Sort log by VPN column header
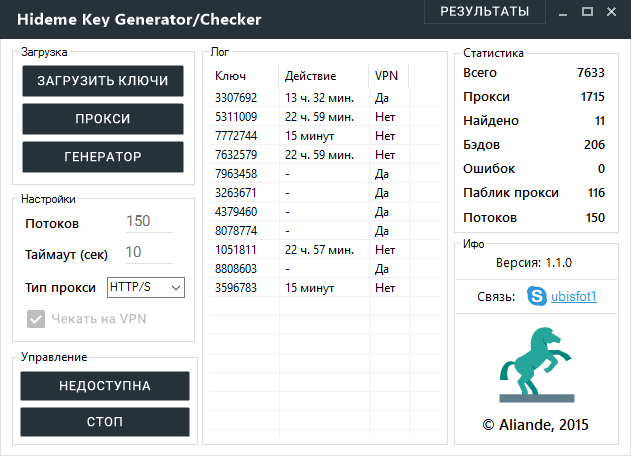 (386, 76)
